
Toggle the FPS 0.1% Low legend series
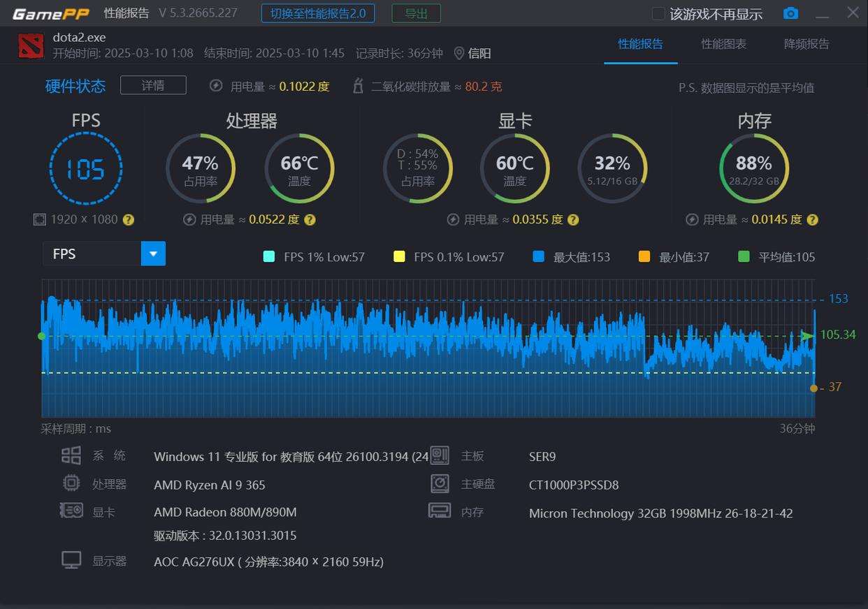[399, 256]
